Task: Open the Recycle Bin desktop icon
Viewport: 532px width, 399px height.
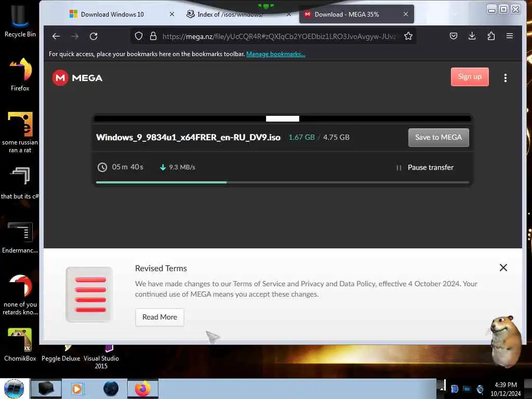Action: click(x=20, y=21)
